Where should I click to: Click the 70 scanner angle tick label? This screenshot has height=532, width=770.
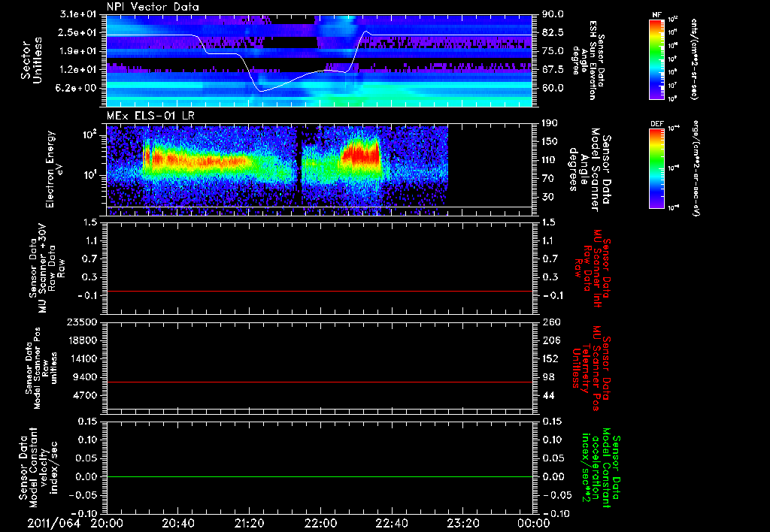tap(548, 179)
